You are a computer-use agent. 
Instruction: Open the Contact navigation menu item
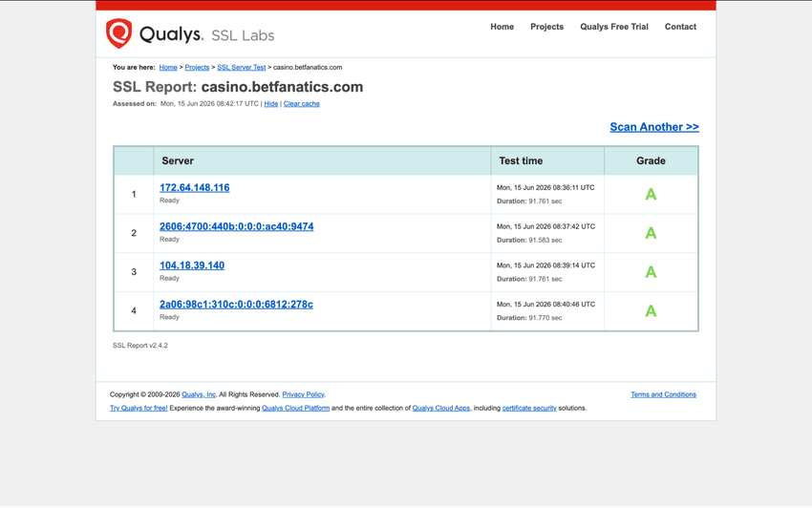click(680, 27)
